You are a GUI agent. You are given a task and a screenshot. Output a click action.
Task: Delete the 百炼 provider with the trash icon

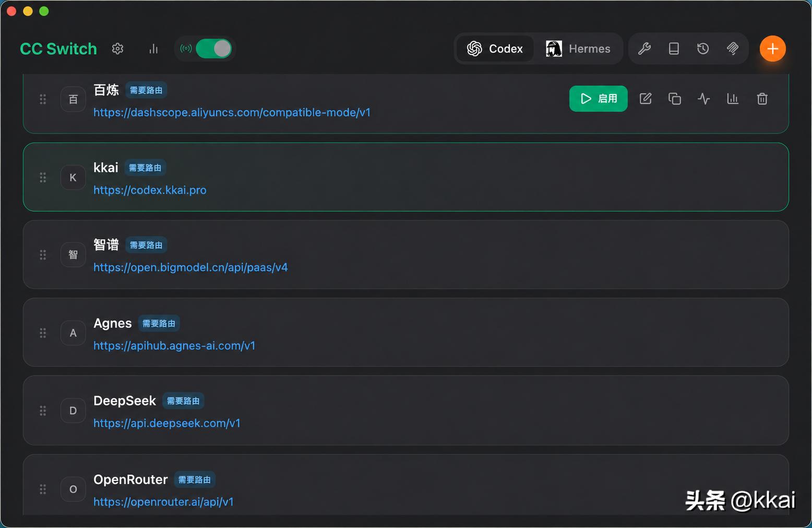click(x=762, y=99)
